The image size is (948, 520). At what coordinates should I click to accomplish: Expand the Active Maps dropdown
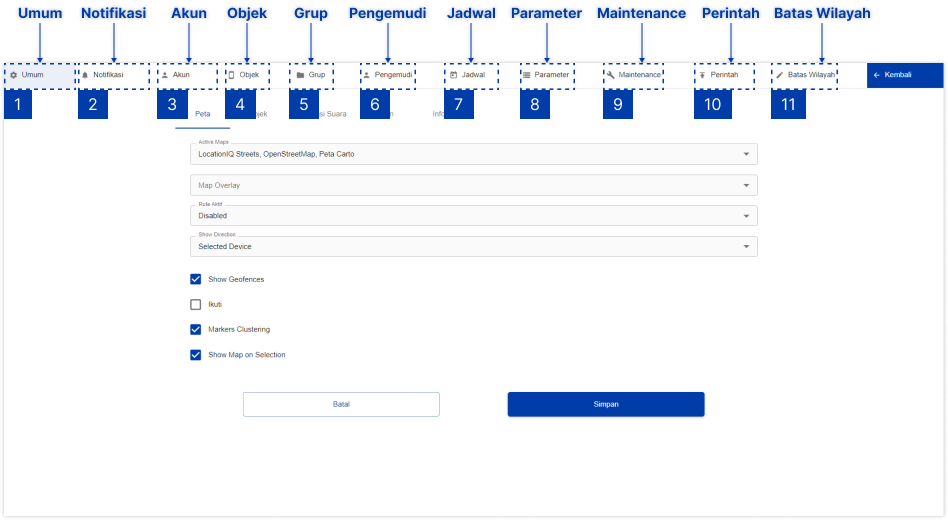coord(472,154)
